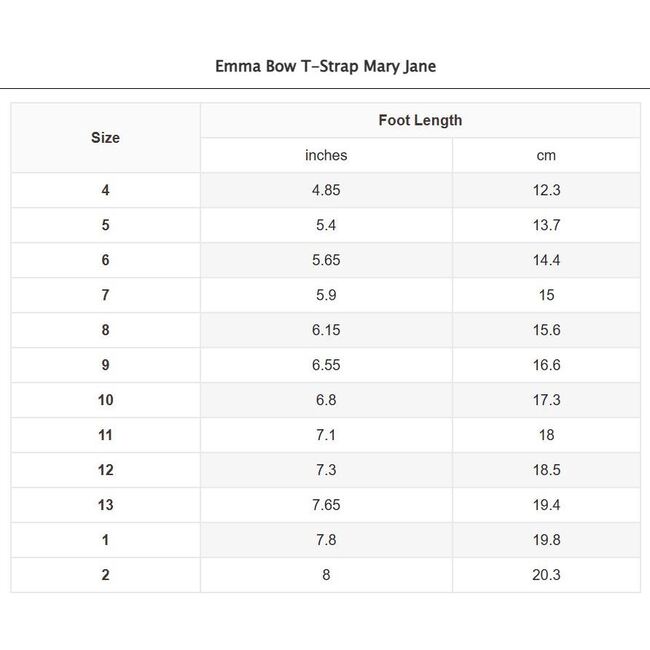Select the 19.8 cm cell

(546, 540)
